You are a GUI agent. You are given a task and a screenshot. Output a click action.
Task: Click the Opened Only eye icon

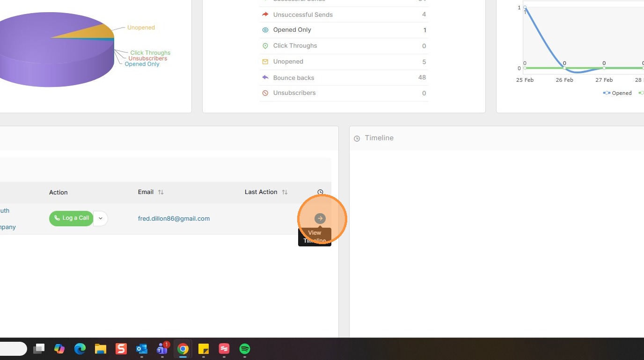(x=265, y=30)
